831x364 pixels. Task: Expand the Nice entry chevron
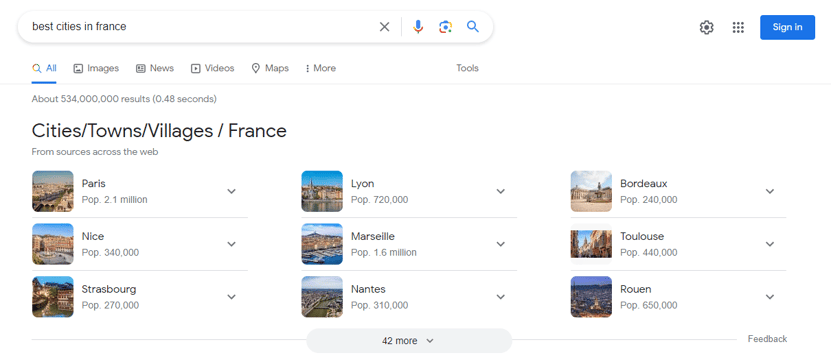tap(232, 244)
